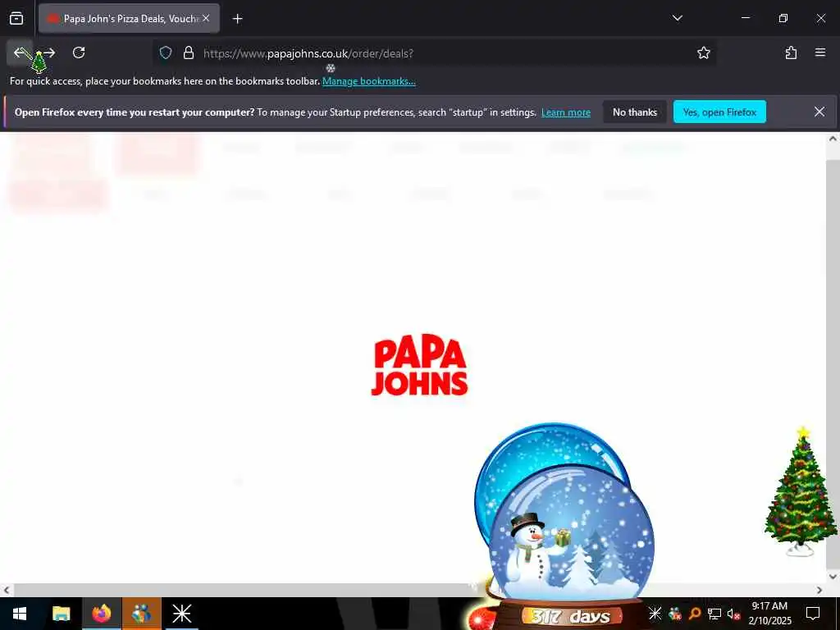Image resolution: width=840 pixels, height=630 pixels.
Task: Open the orange-highlighted people app on taskbar
Action: click(141, 614)
